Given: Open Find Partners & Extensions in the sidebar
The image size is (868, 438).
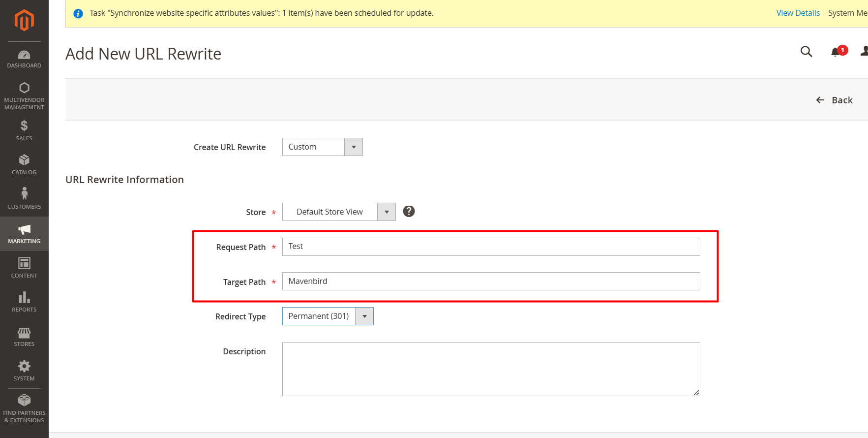Looking at the screenshot, I should (24, 408).
